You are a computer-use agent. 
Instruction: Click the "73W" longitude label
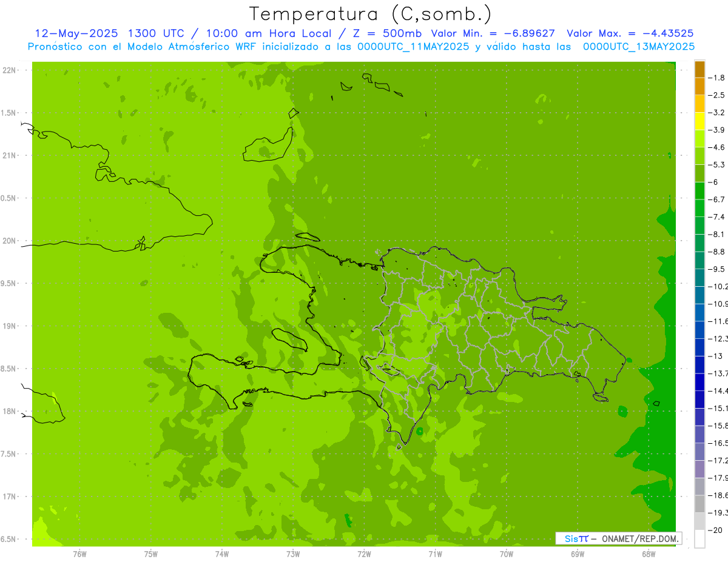[293, 554]
